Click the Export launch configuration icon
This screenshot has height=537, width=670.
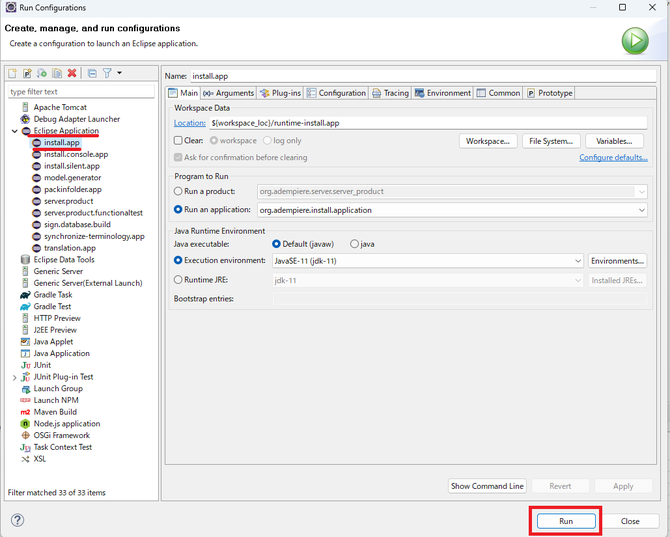pos(42,73)
